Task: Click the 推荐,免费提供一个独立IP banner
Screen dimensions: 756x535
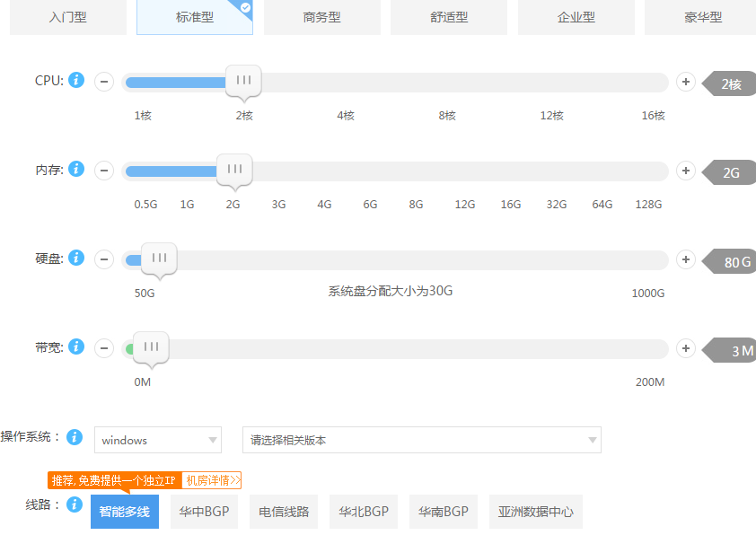Action: (x=115, y=480)
